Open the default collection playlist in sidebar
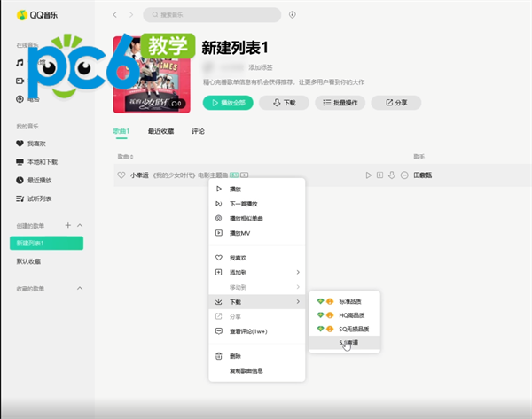 (29, 261)
